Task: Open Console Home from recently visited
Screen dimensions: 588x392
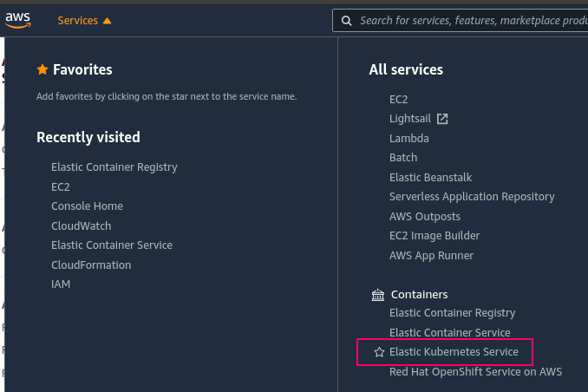Action: 87,206
